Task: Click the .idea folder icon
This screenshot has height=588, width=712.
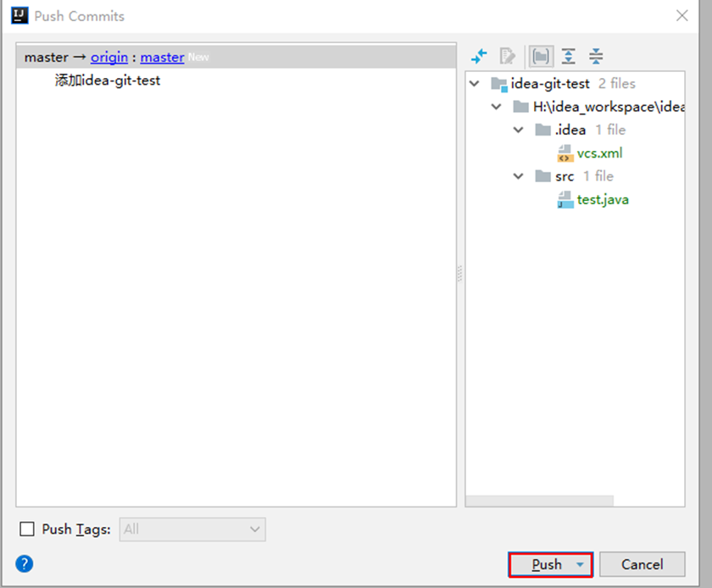Action: (542, 130)
